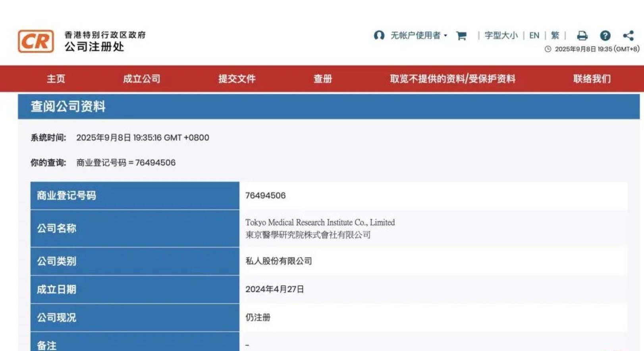Click the 查阅公司资料 page heading
Image resolution: width=644 pixels, height=351 pixels.
tap(68, 106)
